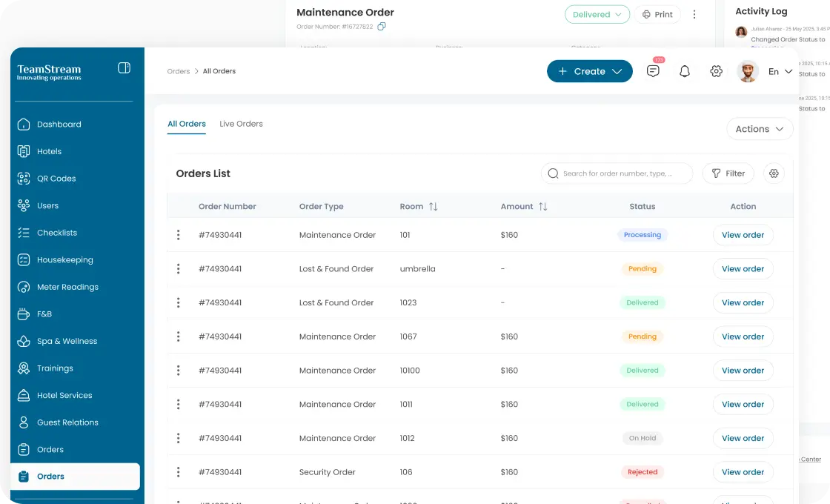Viewport: 830px width, 504px height.
Task: Open the Actions dropdown
Action: point(759,129)
